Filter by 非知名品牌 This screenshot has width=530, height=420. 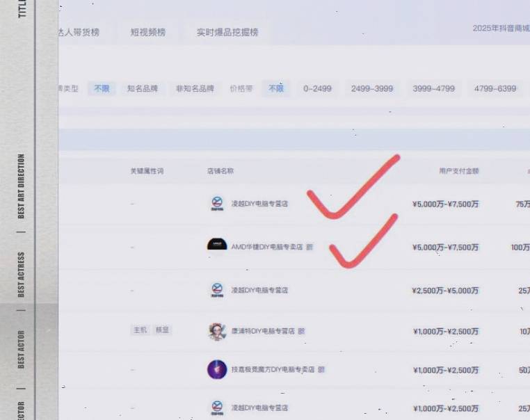195,88
